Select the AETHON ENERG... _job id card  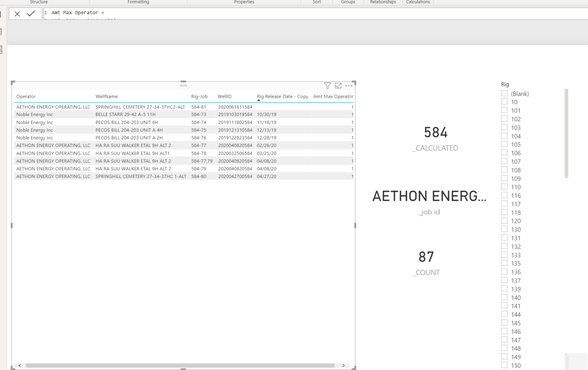pos(429,202)
